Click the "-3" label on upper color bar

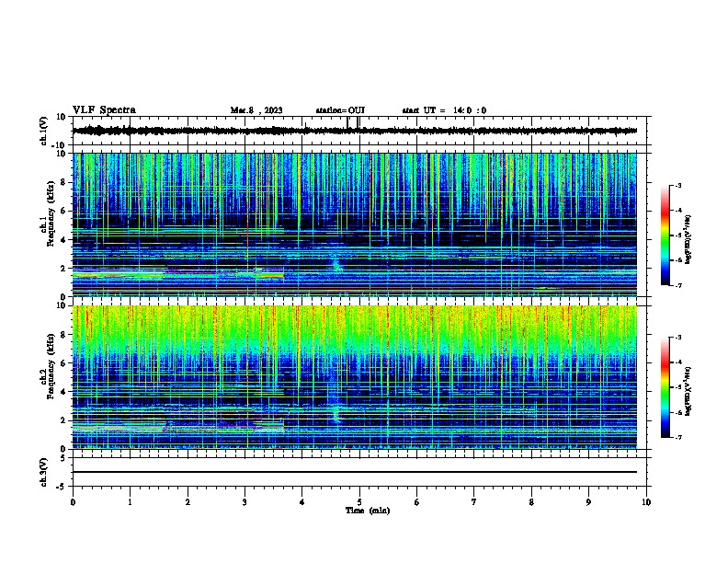[x=678, y=185]
